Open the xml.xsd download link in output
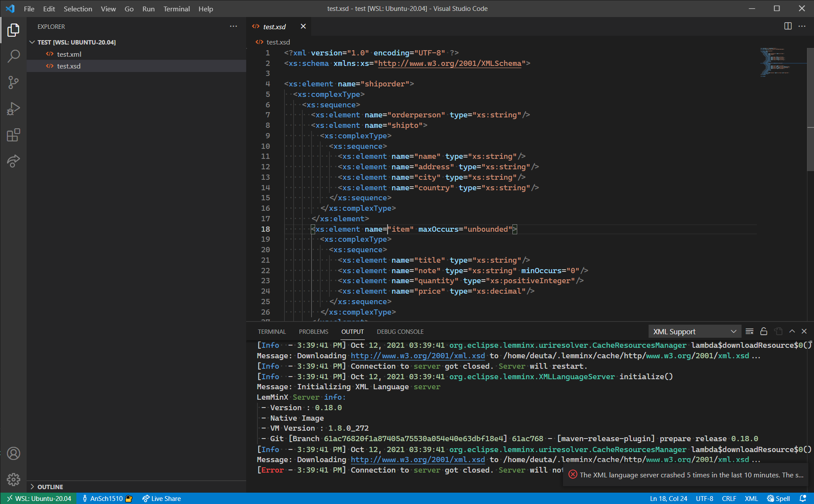This screenshot has width=814, height=504. pyautogui.click(x=418, y=356)
